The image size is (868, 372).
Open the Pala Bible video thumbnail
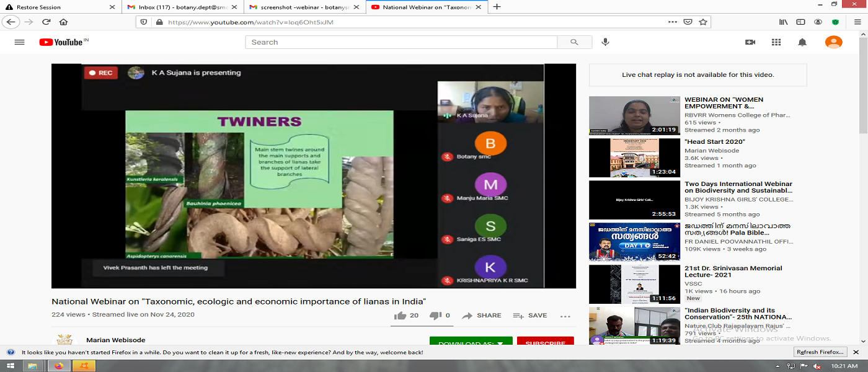(x=634, y=242)
